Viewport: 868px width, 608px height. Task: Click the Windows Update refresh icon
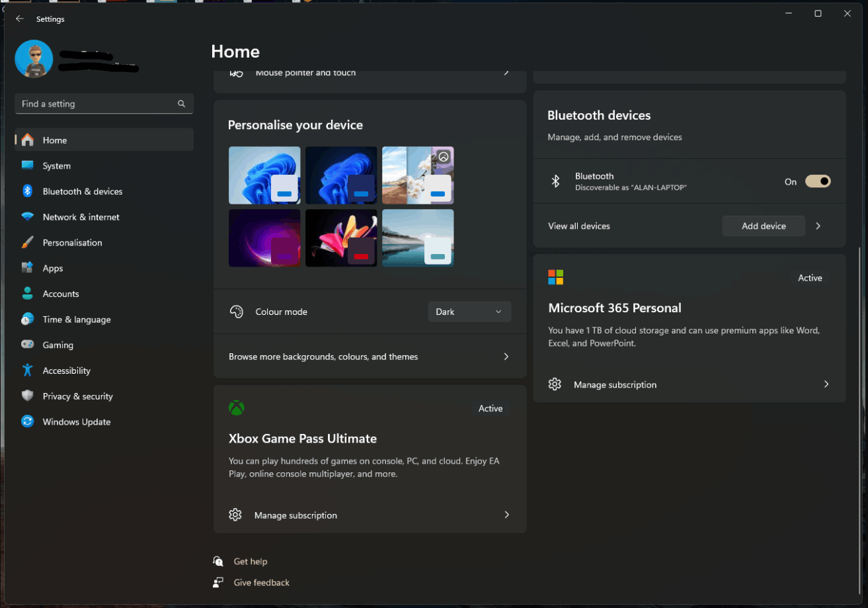[27, 421]
